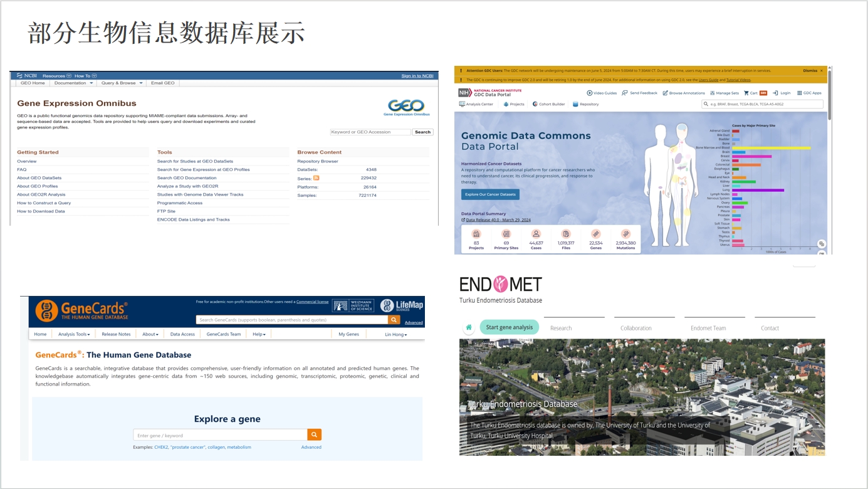
Task: Click the GeneCards orange logo
Action: coord(81,310)
